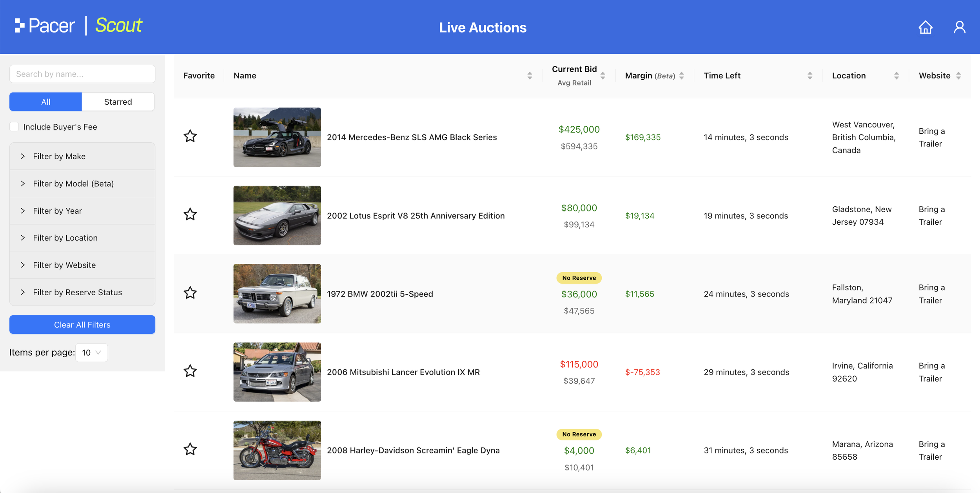Click the home icon in header
Image resolution: width=980 pixels, height=493 pixels.
click(x=925, y=27)
